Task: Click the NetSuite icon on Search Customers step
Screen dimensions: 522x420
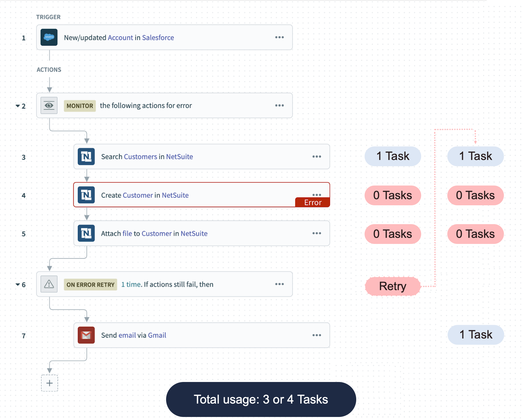Action: pos(86,157)
